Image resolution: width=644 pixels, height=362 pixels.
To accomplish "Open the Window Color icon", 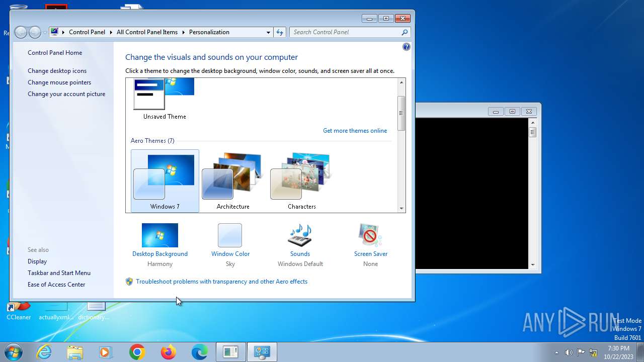I will pyautogui.click(x=230, y=235).
